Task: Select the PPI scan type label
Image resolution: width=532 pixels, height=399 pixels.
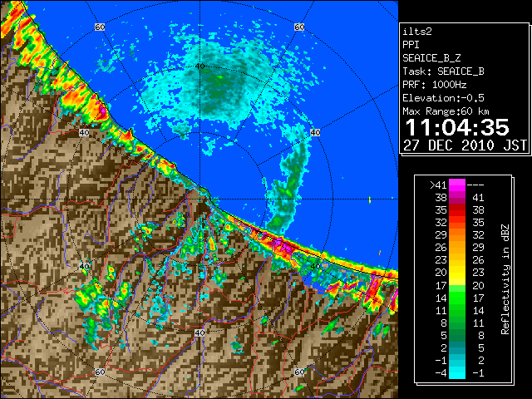Action: (411, 45)
